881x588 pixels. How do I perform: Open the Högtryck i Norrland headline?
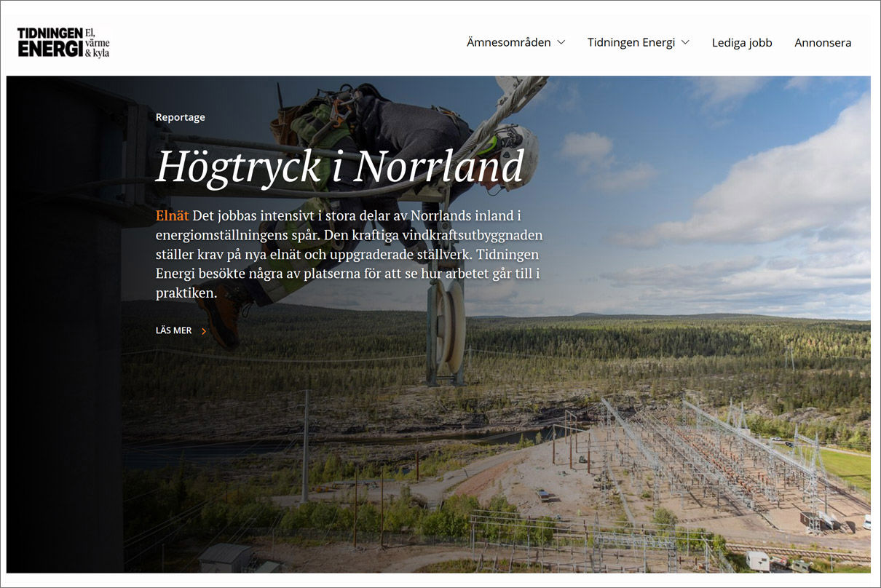pos(339,167)
